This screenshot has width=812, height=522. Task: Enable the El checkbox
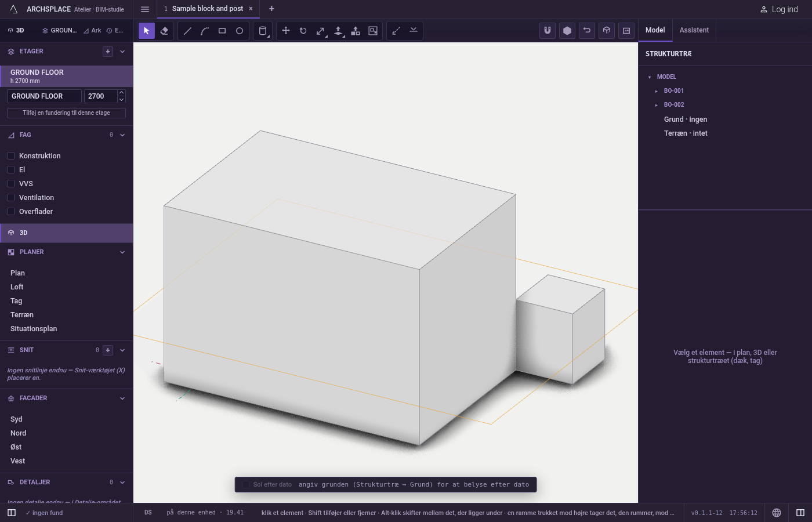click(x=10, y=170)
